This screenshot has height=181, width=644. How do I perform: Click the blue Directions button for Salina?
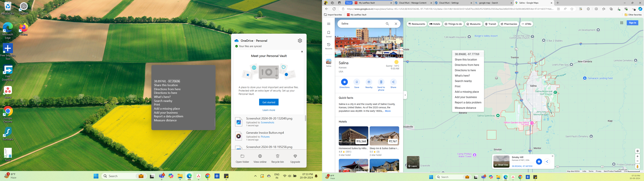pos(344,82)
